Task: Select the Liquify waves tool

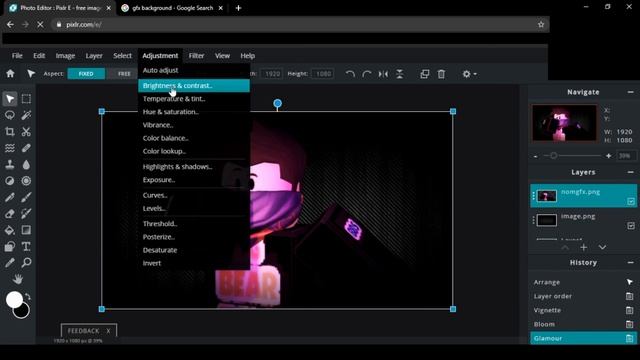Action: 10,148
